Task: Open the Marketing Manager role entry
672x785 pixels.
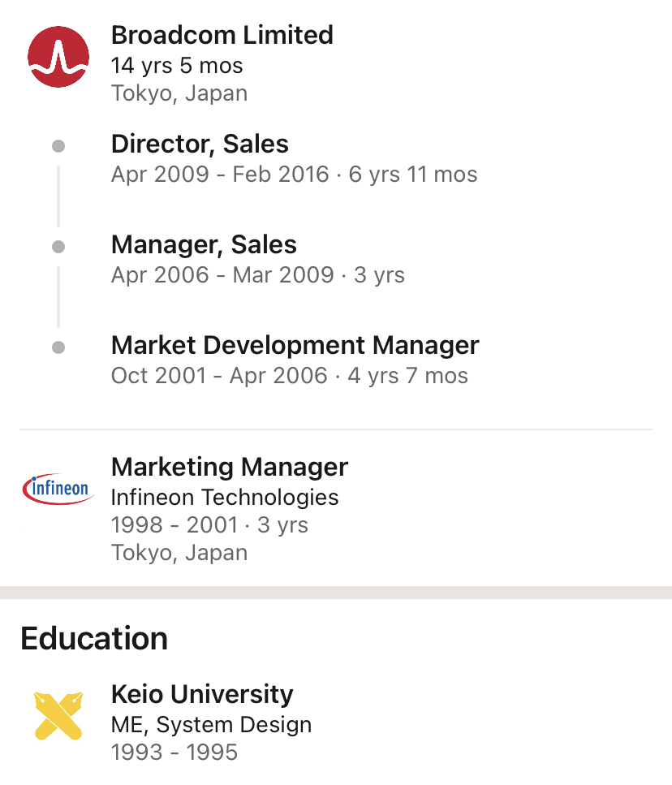Action: pos(229,467)
